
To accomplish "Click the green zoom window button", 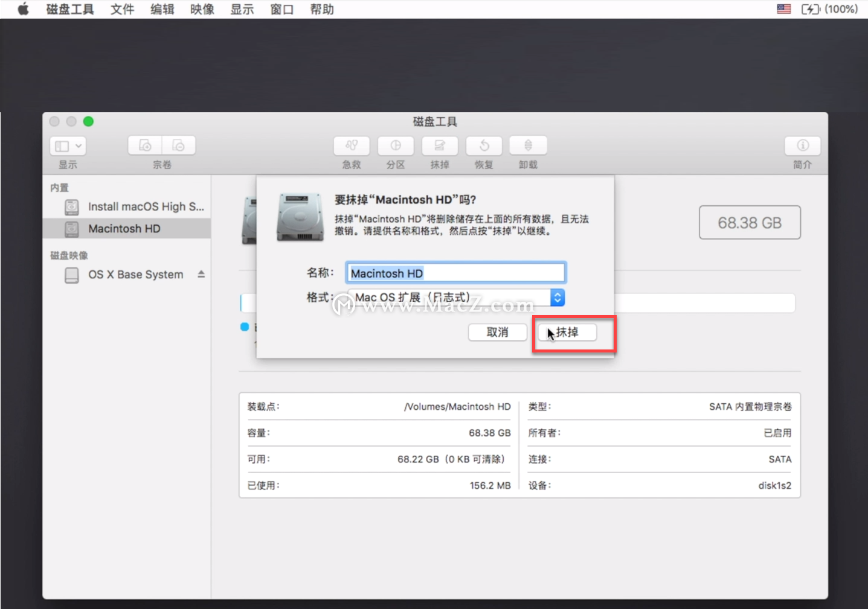I will 88,121.
